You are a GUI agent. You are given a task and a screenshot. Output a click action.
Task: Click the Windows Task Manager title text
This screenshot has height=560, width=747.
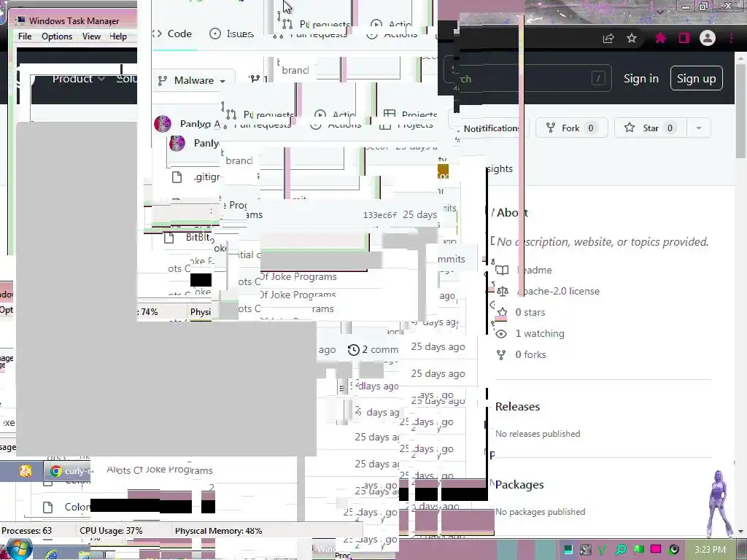tap(74, 20)
